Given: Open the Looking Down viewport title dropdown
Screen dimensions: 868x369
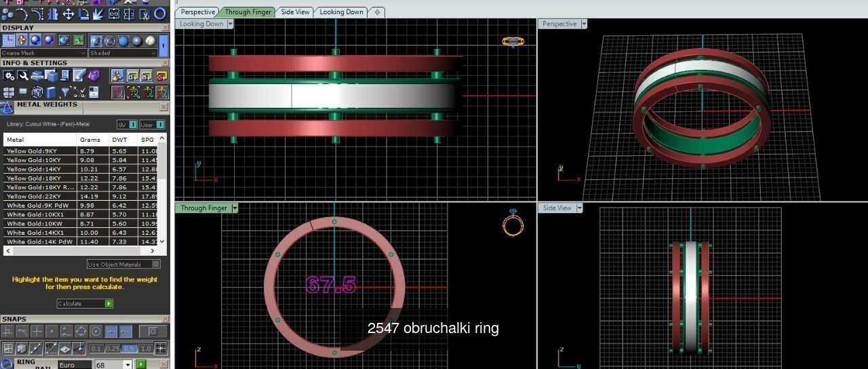Looking at the screenshot, I should (x=231, y=24).
